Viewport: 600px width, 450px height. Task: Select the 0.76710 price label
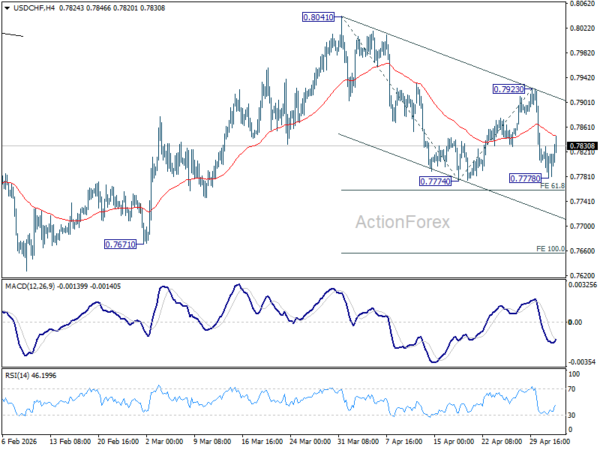[x=120, y=244]
